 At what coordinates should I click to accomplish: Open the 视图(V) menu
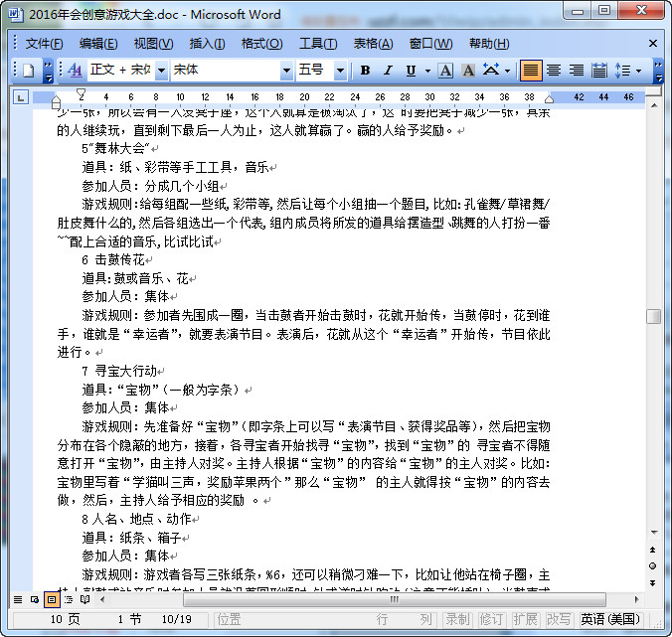[153, 44]
